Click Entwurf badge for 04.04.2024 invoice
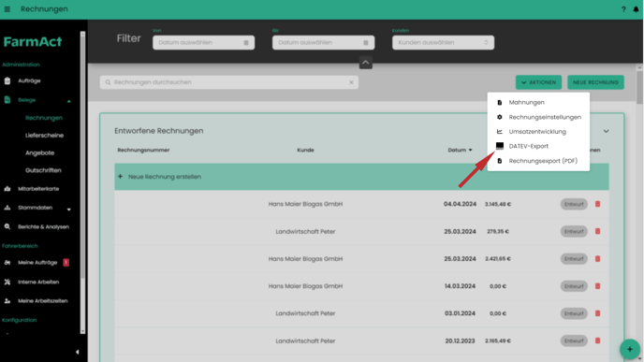The height and width of the screenshot is (362, 644). pos(574,204)
